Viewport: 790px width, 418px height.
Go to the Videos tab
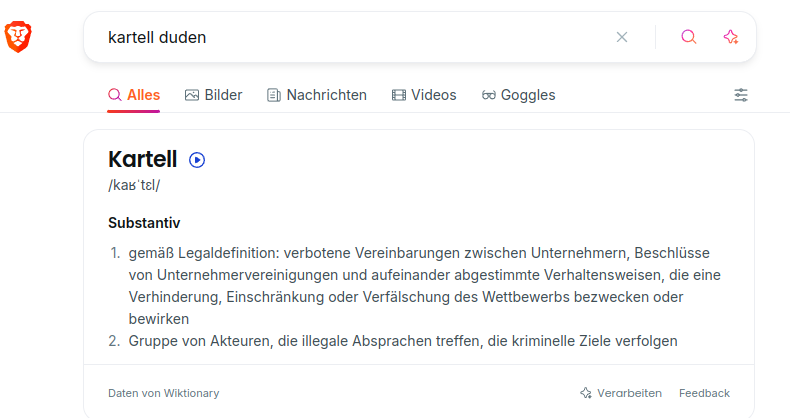point(424,95)
